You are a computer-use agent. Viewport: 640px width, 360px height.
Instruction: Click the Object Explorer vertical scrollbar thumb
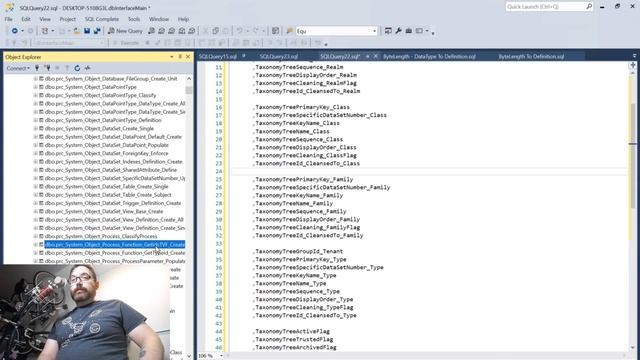pyautogui.click(x=189, y=90)
